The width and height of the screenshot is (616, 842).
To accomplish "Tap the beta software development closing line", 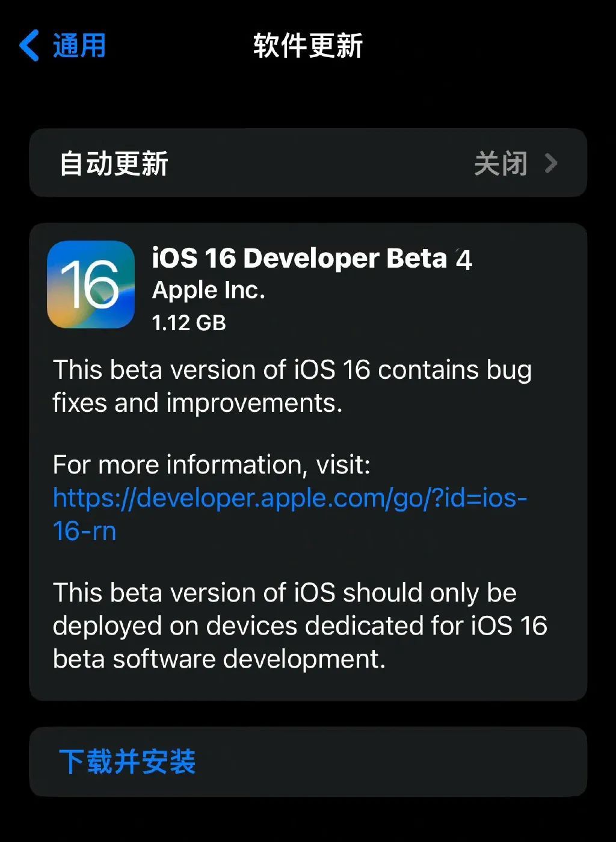I will point(219,659).
